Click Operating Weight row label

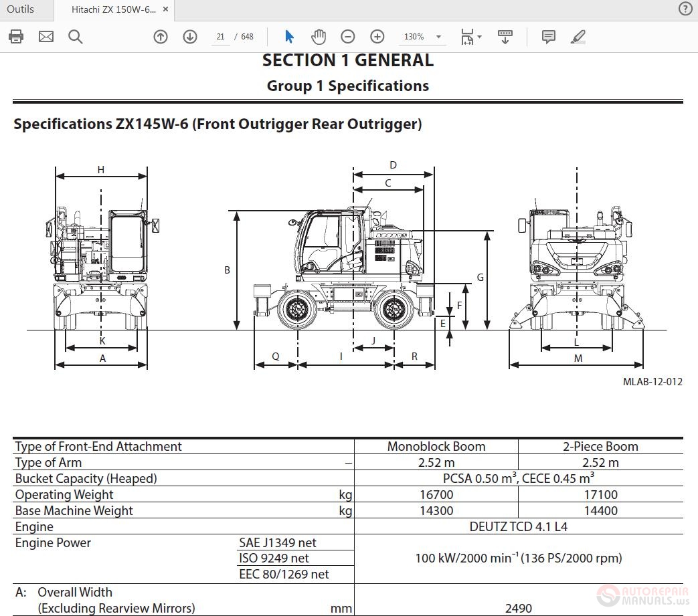(x=64, y=494)
